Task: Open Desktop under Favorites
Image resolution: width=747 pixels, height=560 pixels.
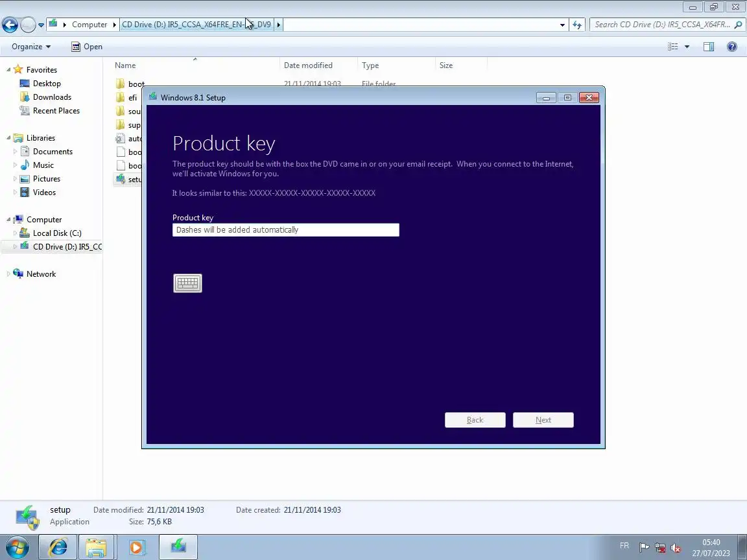Action: [x=47, y=84]
